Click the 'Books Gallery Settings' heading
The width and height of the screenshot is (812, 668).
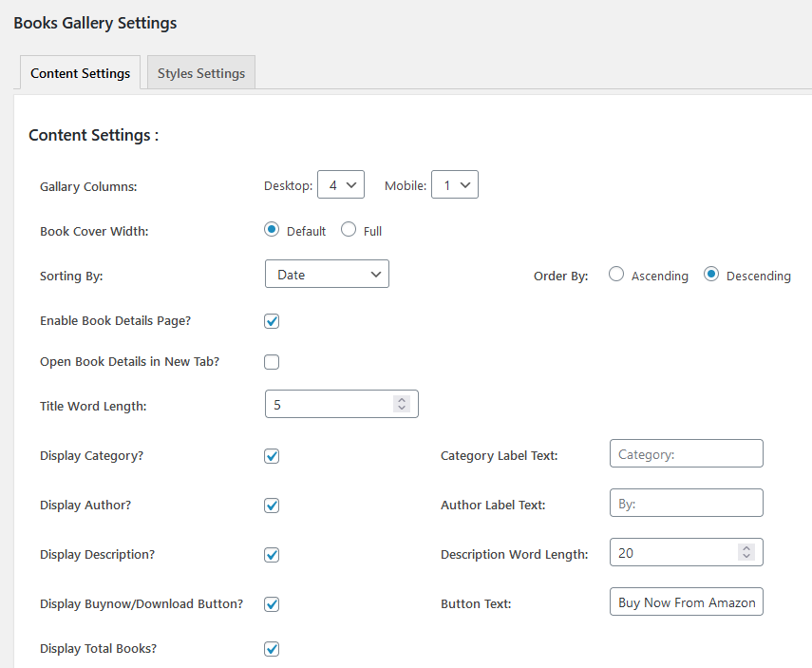[x=95, y=24]
